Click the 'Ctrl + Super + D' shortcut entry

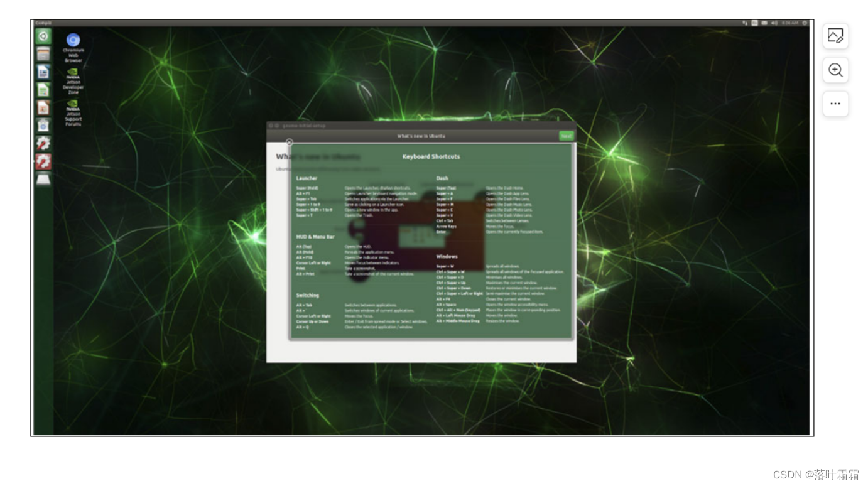pos(450,278)
